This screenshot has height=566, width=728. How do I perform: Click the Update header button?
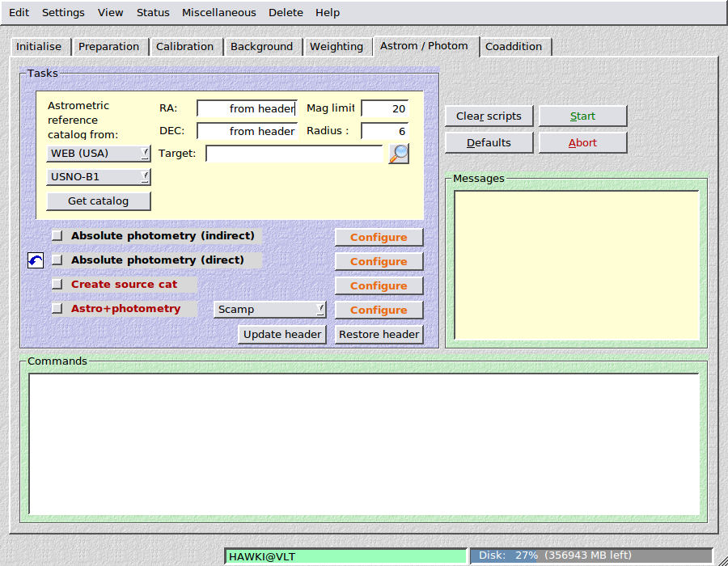[282, 335]
